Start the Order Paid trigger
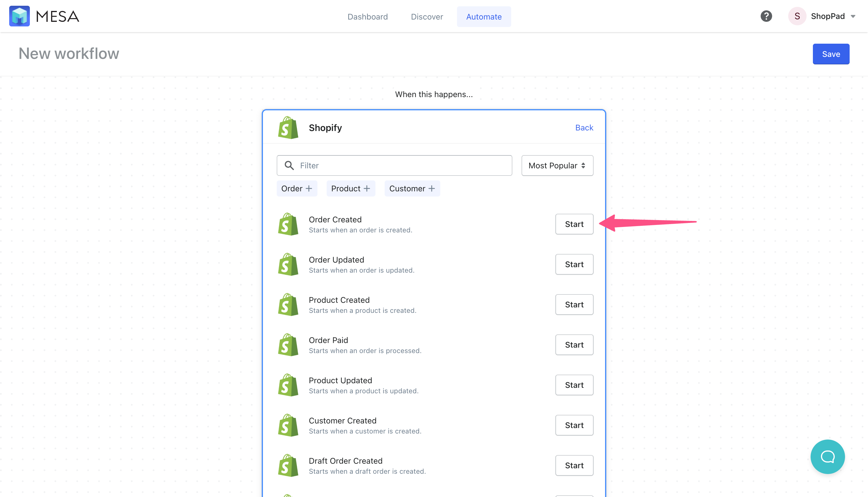 (574, 345)
